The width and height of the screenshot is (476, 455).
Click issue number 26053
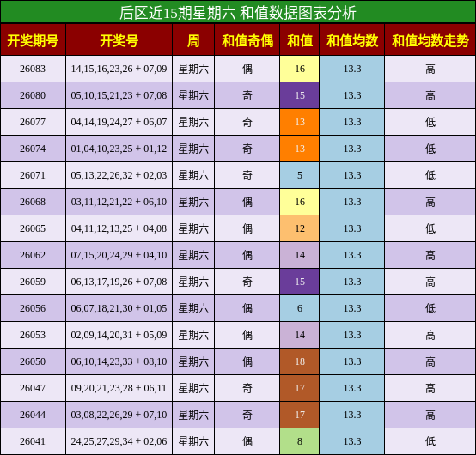pyautogui.click(x=33, y=335)
